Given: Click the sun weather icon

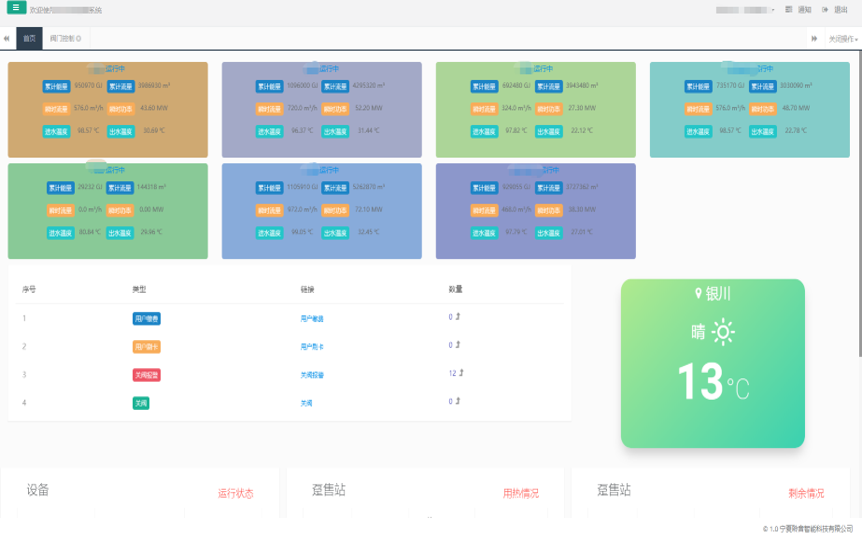Looking at the screenshot, I should click(x=723, y=332).
